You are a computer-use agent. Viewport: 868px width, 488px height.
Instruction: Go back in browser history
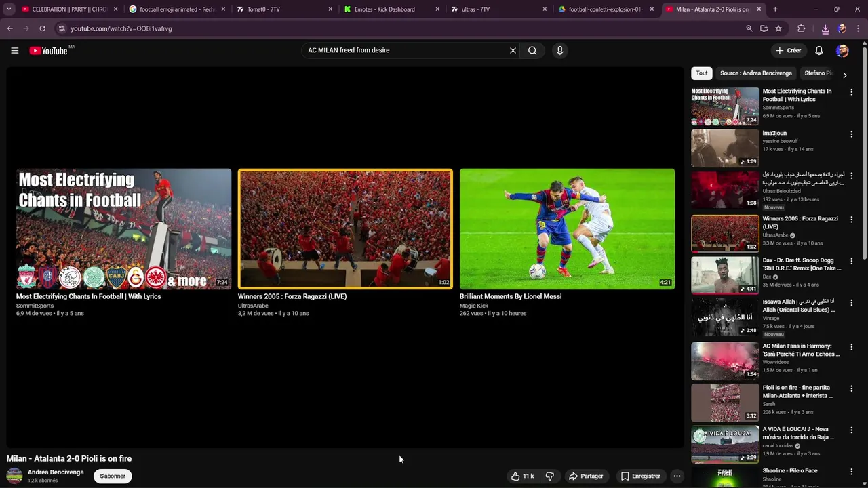(x=9, y=28)
